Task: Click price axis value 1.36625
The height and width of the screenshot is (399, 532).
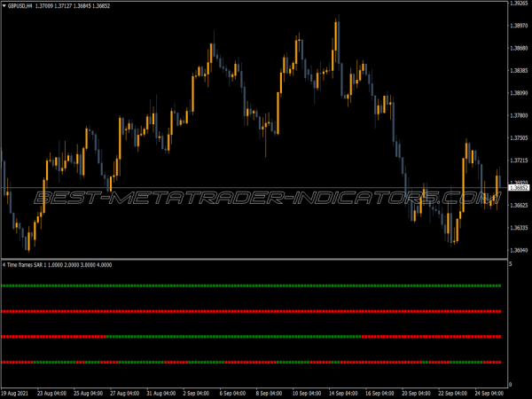Action: pyautogui.click(x=519, y=205)
